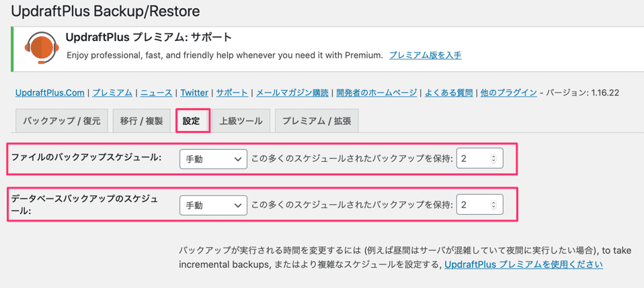Go to the プレミアム / 拡張 tab
This screenshot has width=644, height=288.
(317, 122)
